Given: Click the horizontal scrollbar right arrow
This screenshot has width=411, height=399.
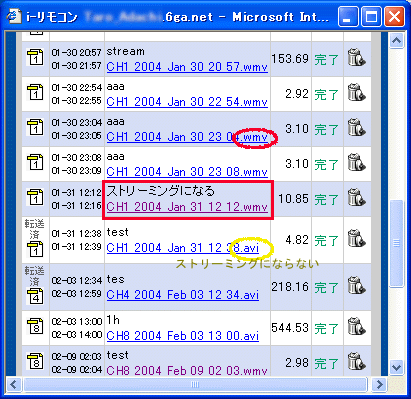Looking at the screenshot, I should tap(379, 384).
